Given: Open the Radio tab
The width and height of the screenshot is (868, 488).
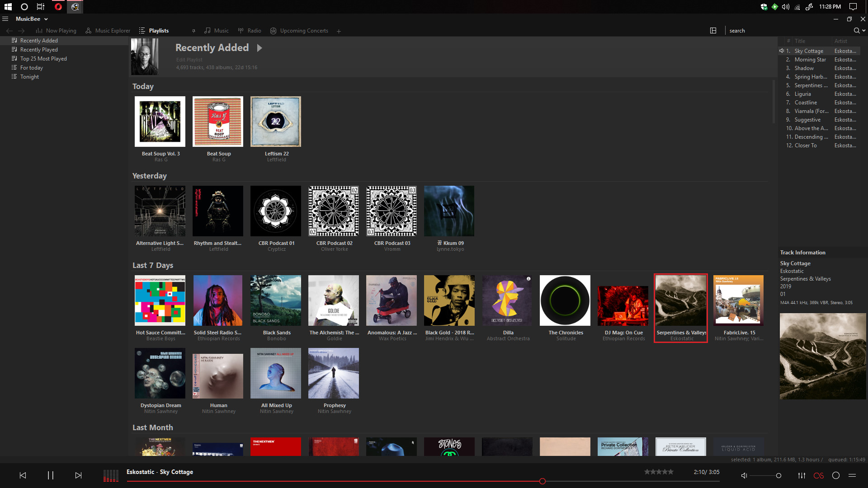Looking at the screenshot, I should tap(250, 31).
